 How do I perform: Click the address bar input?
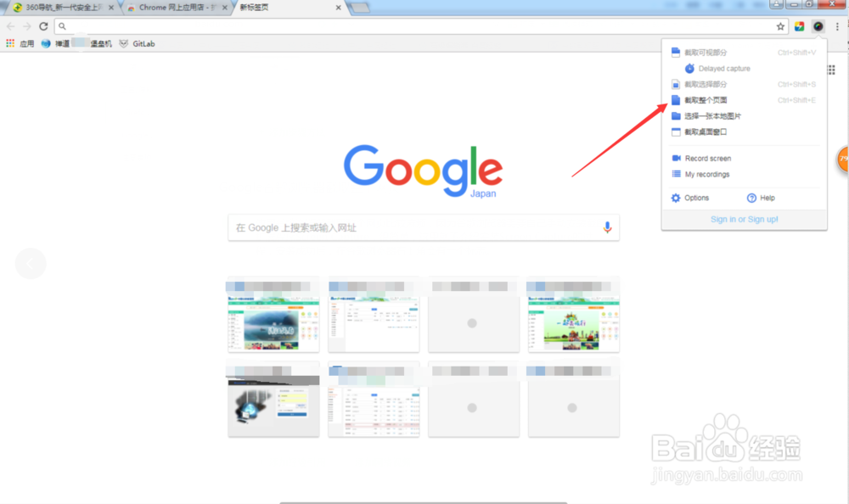click(421, 26)
